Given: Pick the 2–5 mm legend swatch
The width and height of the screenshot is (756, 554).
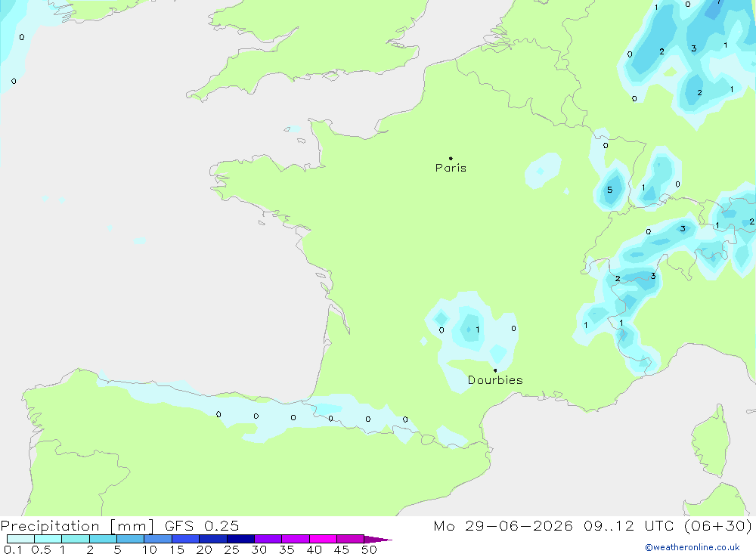Looking at the screenshot, I should [103, 539].
